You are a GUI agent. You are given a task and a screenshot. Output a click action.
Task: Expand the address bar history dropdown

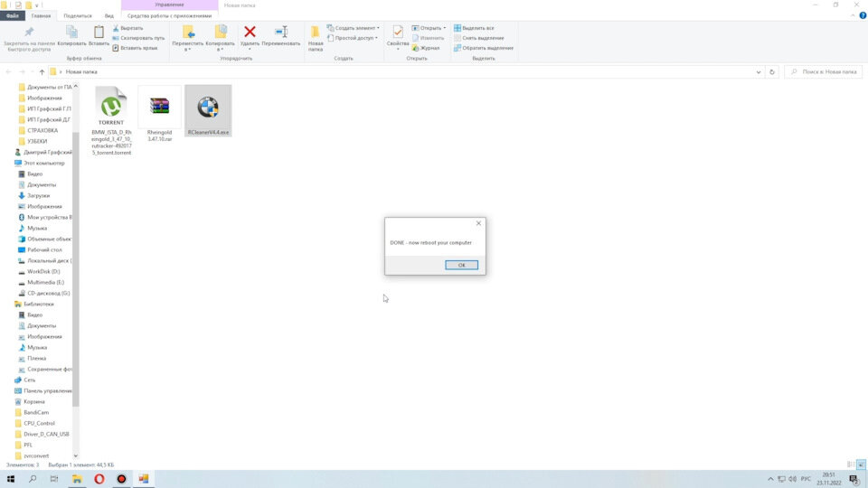tap(759, 72)
